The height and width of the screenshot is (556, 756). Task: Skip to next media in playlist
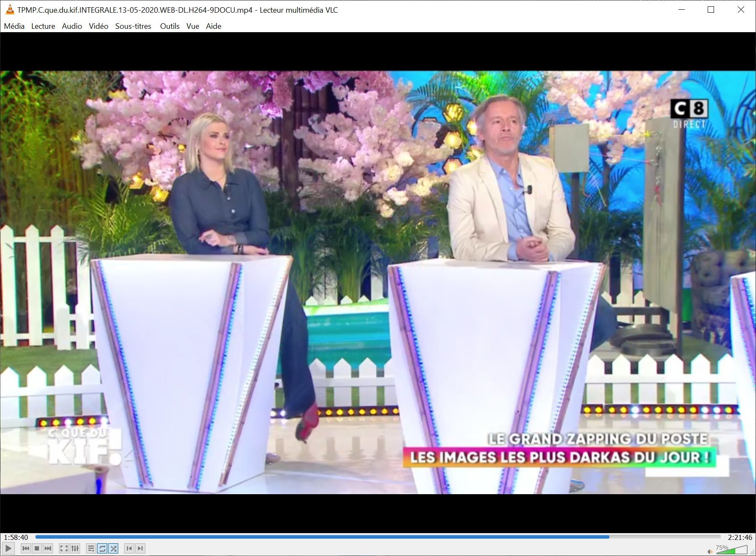coord(48,548)
